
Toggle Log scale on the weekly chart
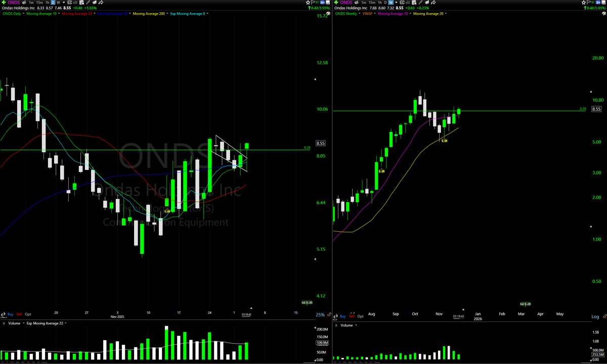(595, 316)
